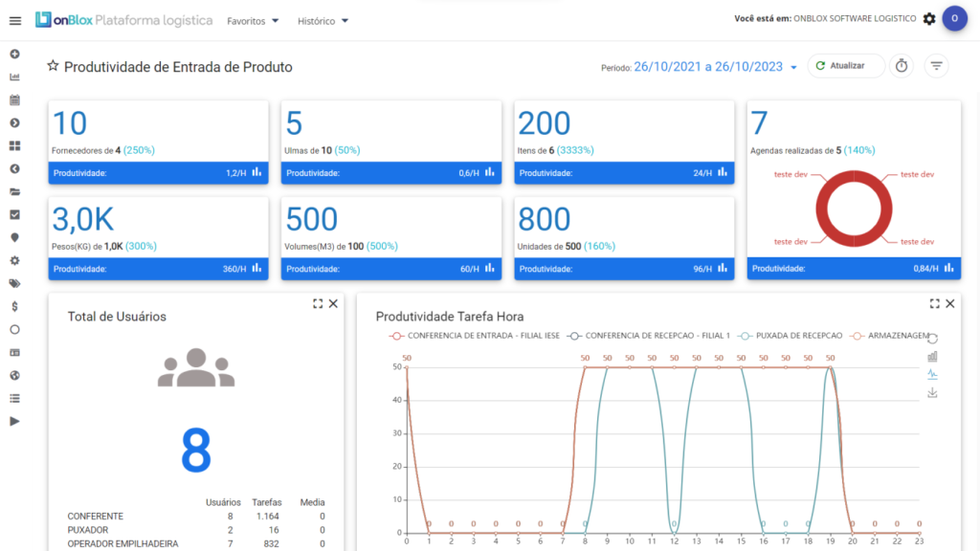Image resolution: width=980 pixels, height=551 pixels.
Task: Click the dollar sign sidebar icon
Action: point(14,306)
